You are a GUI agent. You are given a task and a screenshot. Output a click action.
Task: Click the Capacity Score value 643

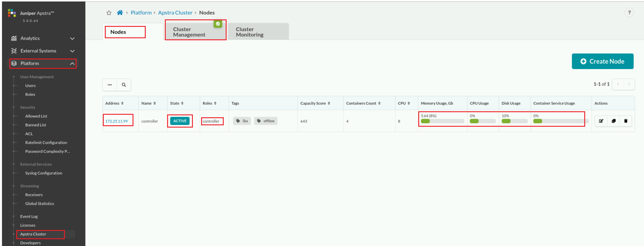tap(304, 121)
